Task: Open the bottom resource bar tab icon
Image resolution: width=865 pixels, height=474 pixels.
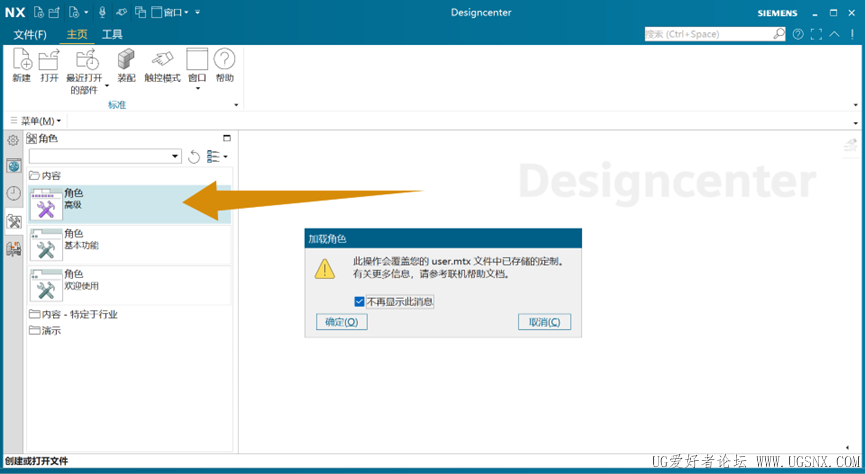Action: click(x=14, y=249)
